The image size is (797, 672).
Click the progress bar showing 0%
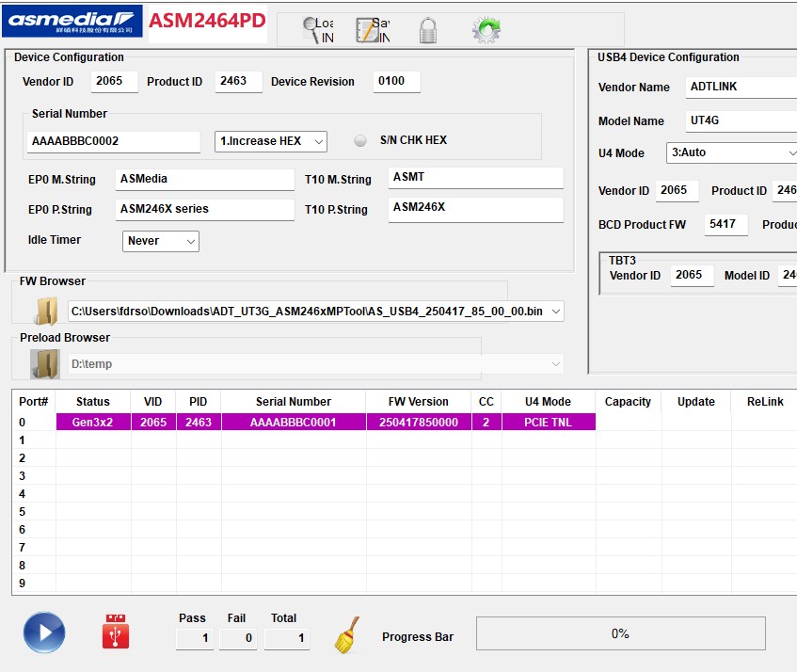(x=620, y=633)
